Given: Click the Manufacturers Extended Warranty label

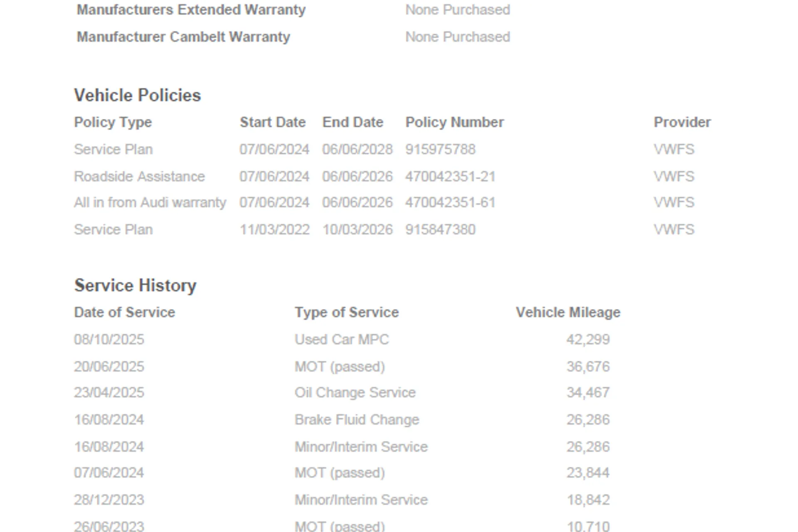Looking at the screenshot, I should click(x=191, y=10).
